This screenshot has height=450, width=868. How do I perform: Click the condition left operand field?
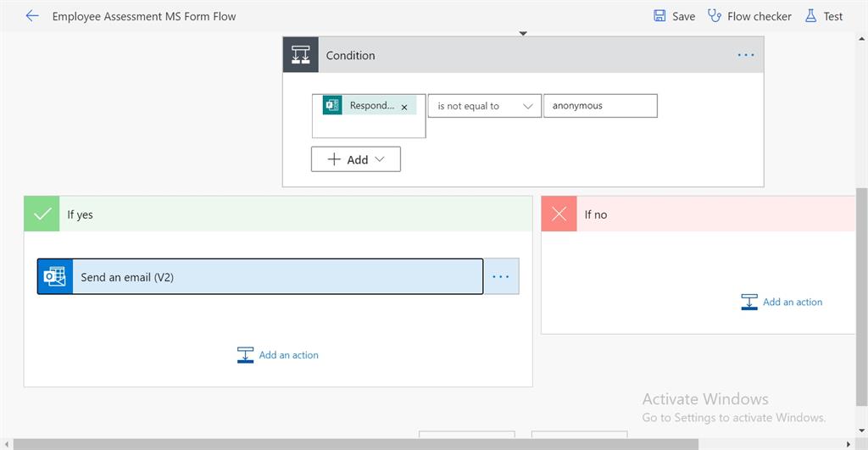tap(369, 116)
